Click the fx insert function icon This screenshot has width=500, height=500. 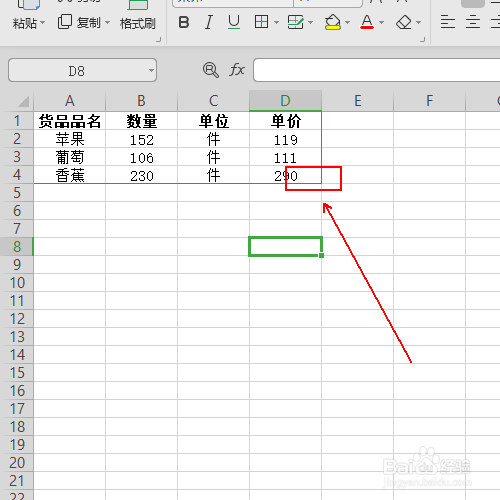237,70
